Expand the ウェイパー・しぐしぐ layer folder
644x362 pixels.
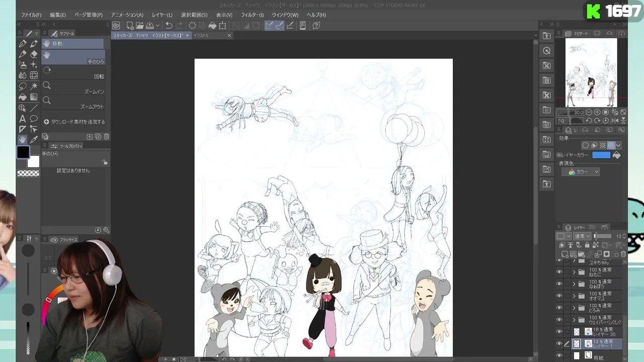tap(574, 320)
